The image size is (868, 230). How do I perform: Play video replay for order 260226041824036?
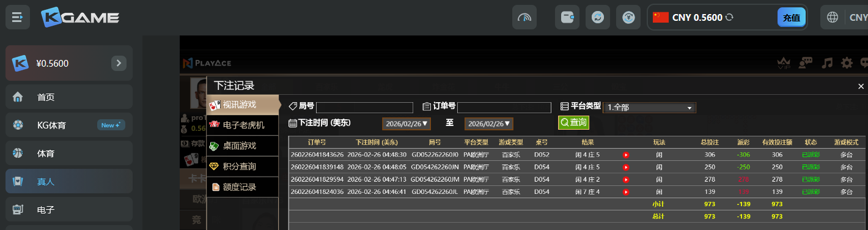[626, 191]
